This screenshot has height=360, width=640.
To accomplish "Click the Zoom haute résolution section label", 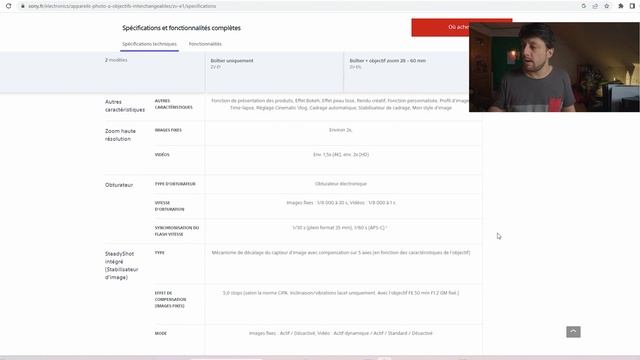I will click(120, 135).
